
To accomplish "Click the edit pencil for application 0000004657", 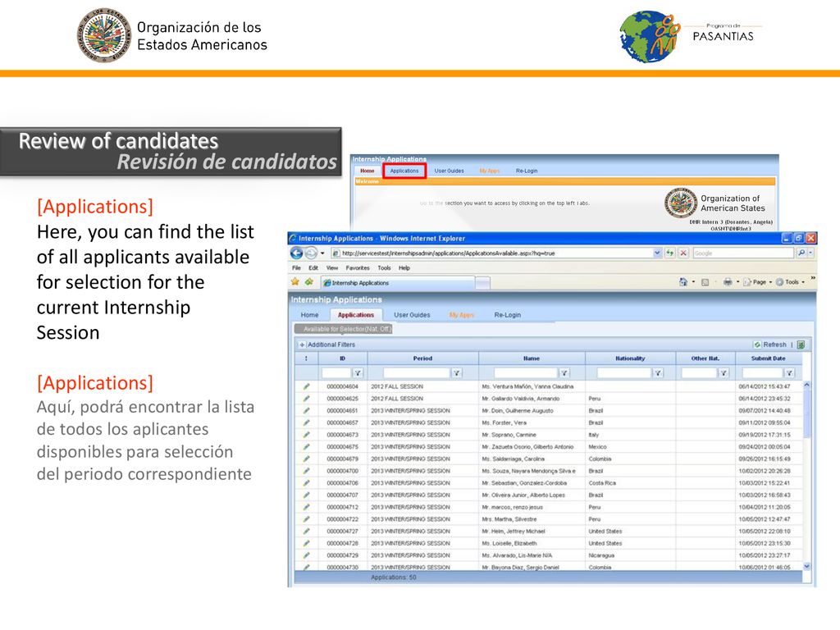I will click(x=307, y=422).
